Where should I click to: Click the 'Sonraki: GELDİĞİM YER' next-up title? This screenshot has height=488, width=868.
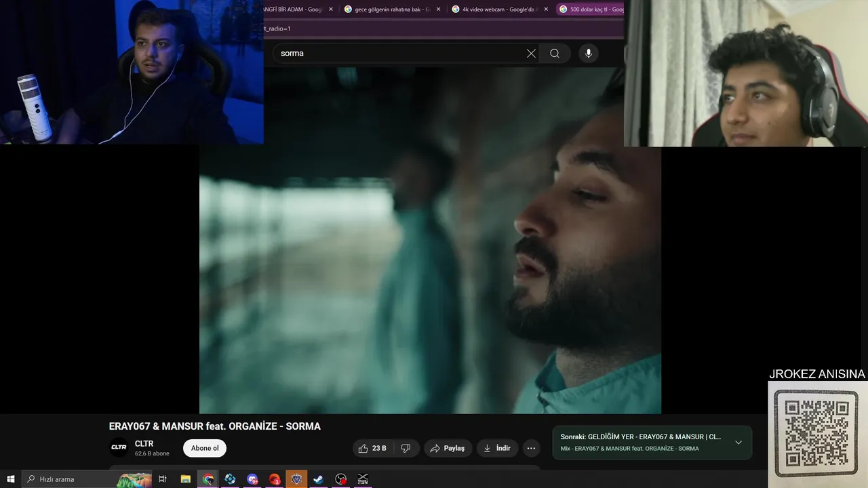click(640, 436)
